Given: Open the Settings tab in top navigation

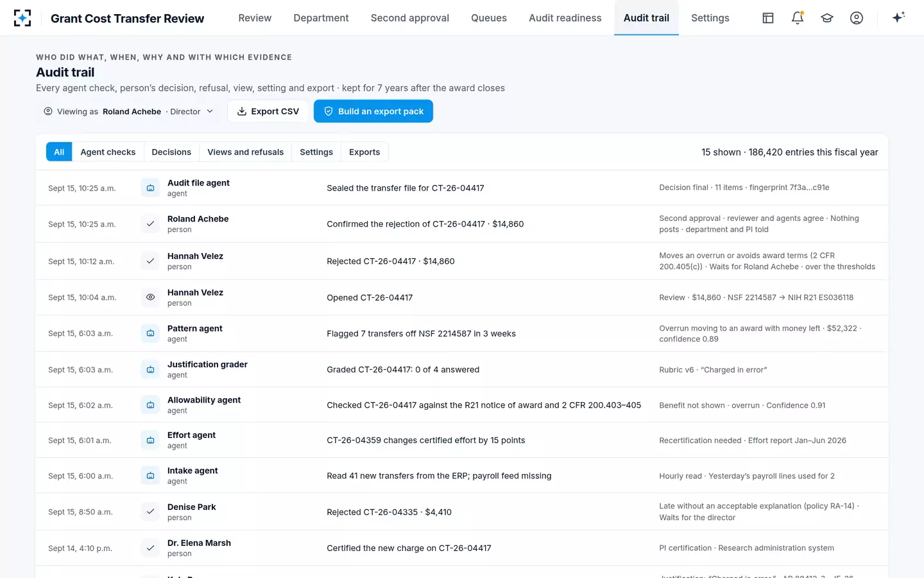Looking at the screenshot, I should (710, 18).
